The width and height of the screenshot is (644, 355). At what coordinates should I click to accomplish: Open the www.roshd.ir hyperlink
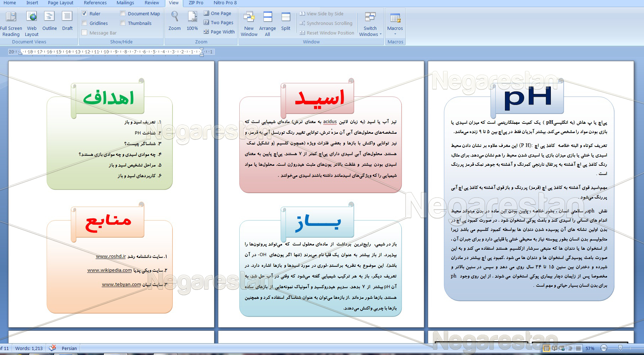[x=111, y=256]
